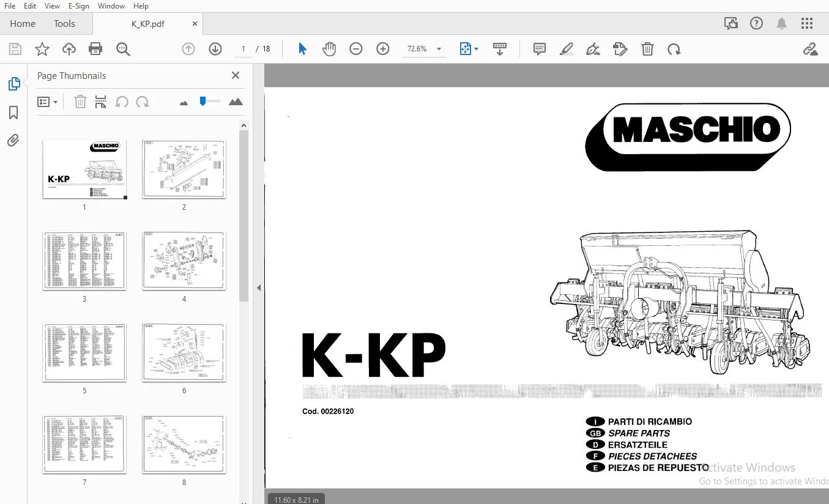Zoom out with the minus circle button
Viewport: 829px width, 504px height.
(356, 49)
